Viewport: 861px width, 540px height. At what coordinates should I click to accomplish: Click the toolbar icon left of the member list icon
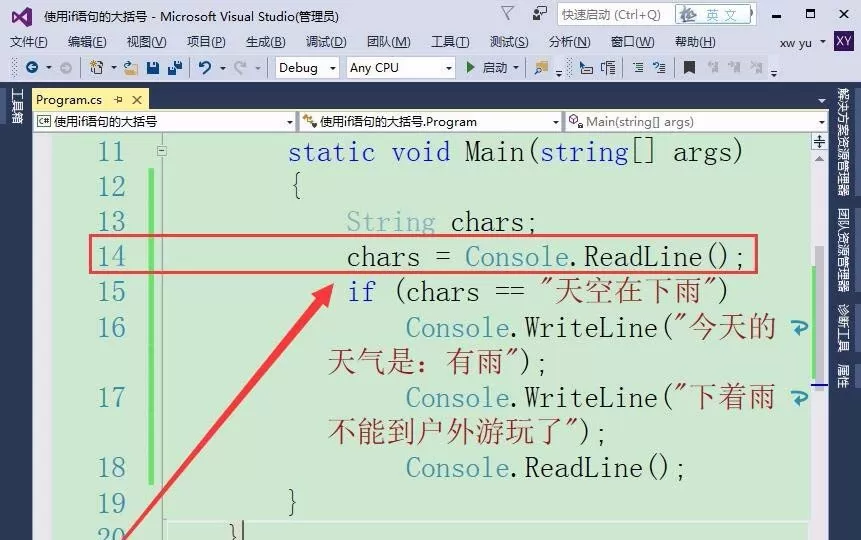586,68
